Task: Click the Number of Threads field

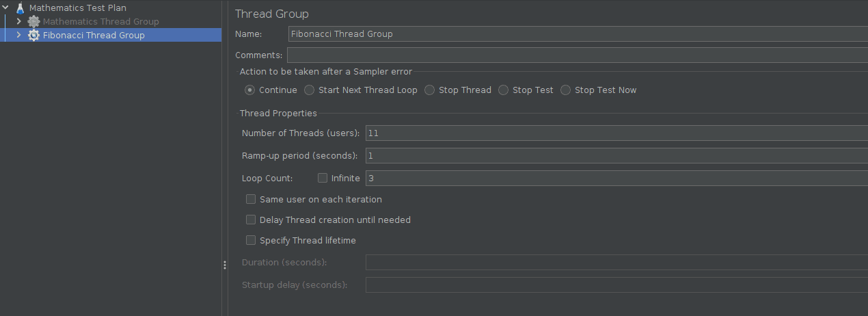Action: click(x=616, y=133)
